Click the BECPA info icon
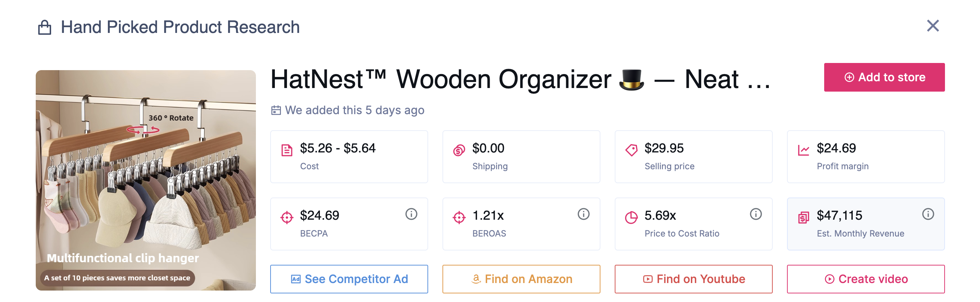The width and height of the screenshot is (980, 302). coord(411,214)
